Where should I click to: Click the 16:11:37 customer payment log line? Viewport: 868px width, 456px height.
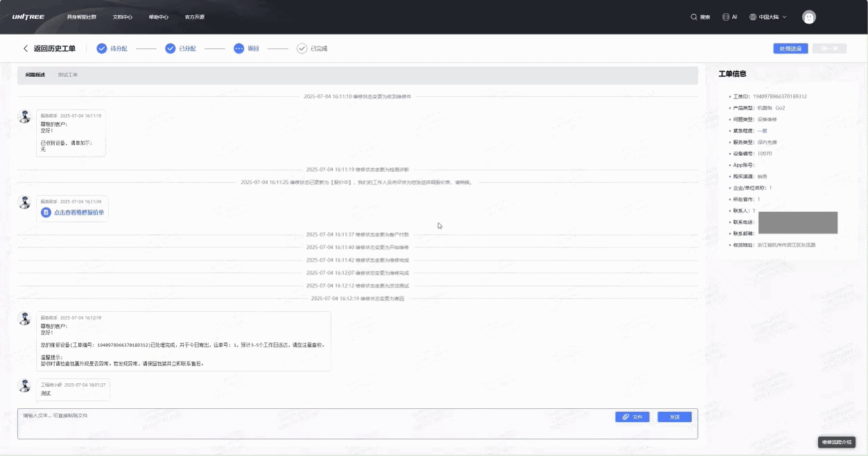(x=358, y=234)
